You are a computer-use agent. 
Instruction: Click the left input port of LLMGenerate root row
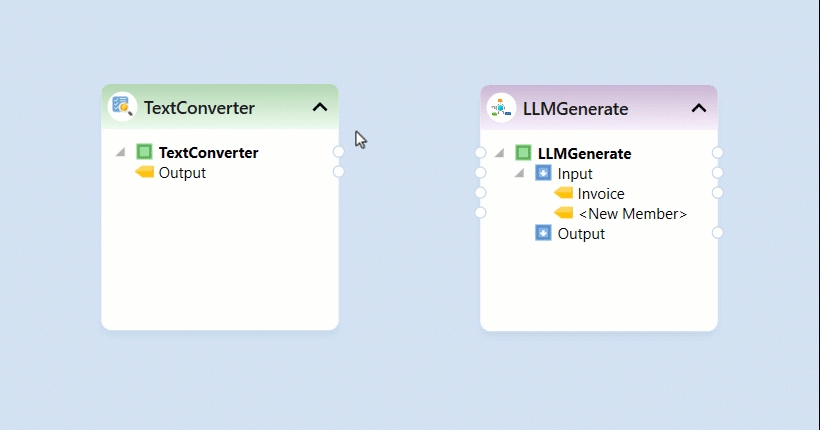point(480,152)
